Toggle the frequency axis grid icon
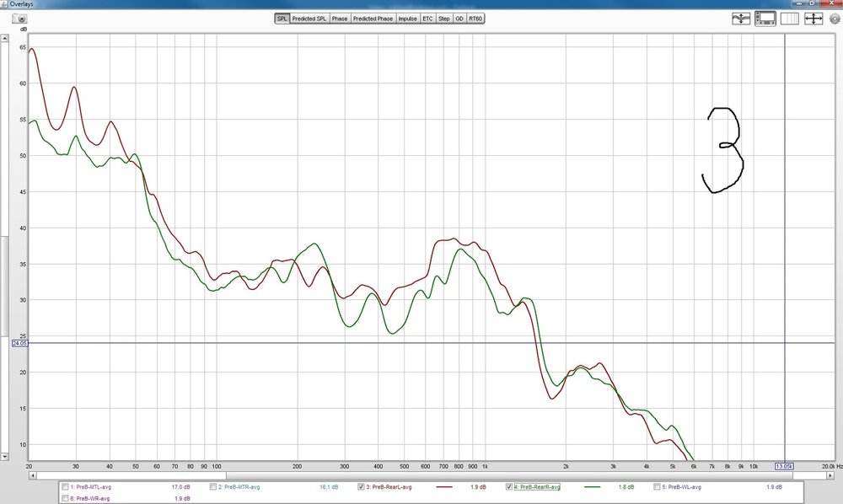The image size is (843, 504). pos(790,19)
